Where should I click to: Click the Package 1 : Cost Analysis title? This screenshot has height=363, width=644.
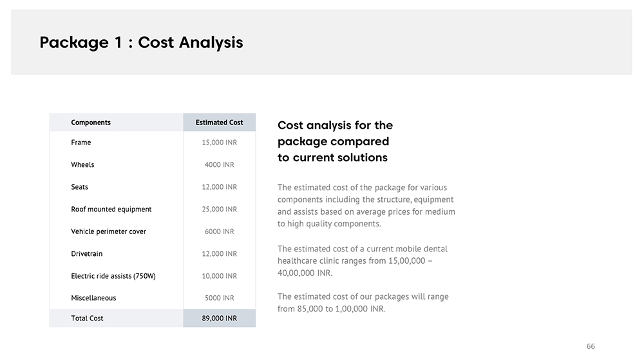[141, 43]
